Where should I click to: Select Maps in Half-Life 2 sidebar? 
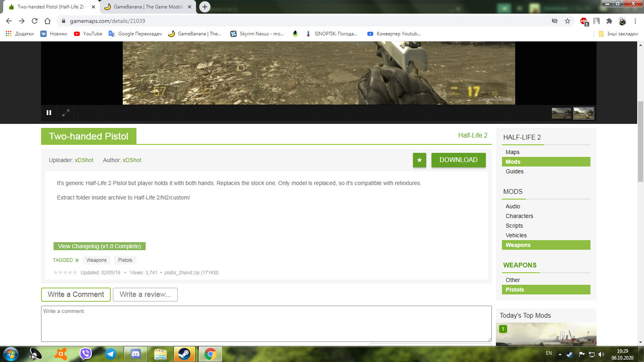pos(512,152)
